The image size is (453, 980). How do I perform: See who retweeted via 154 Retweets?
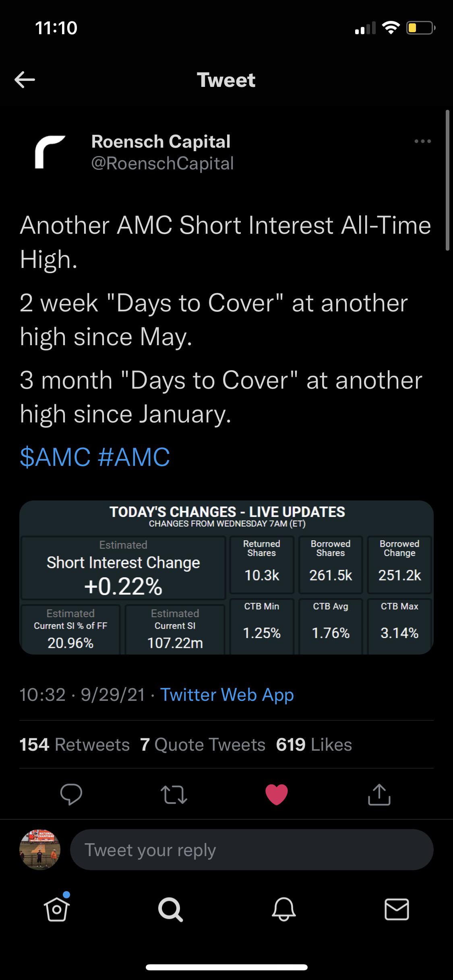point(74,745)
